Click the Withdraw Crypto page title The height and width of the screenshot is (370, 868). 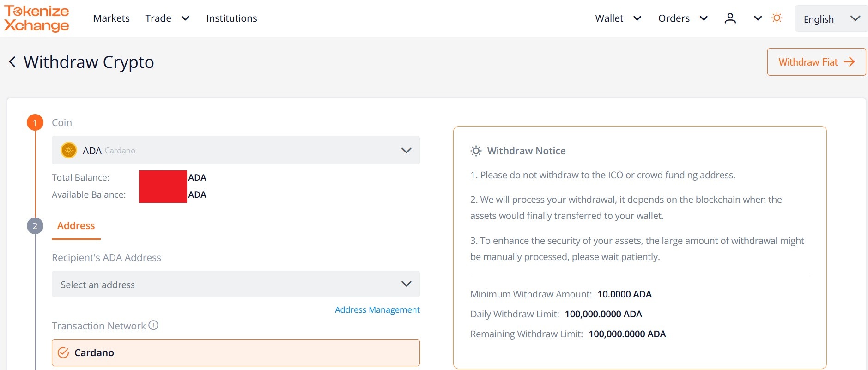89,62
